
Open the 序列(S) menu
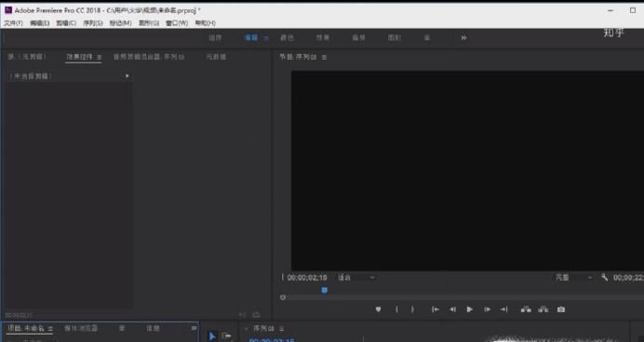(x=93, y=23)
